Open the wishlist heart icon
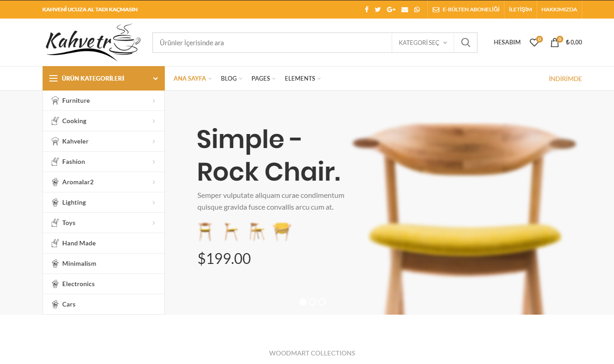Image resolution: width=614 pixels, height=364 pixels. [x=535, y=42]
